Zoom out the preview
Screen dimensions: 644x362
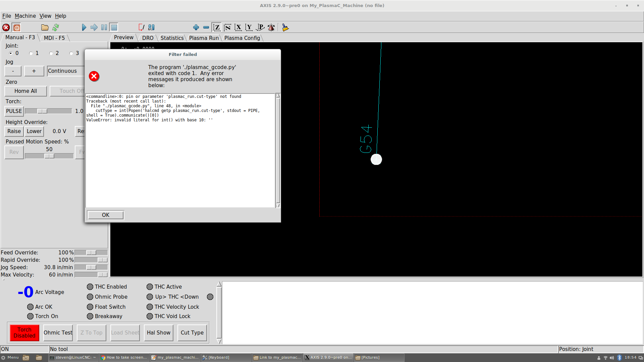point(206,27)
